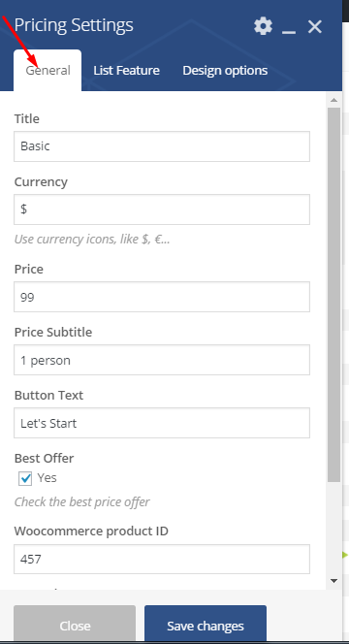Click the scrollbar down arrow
The height and width of the screenshot is (644, 349).
[333, 581]
